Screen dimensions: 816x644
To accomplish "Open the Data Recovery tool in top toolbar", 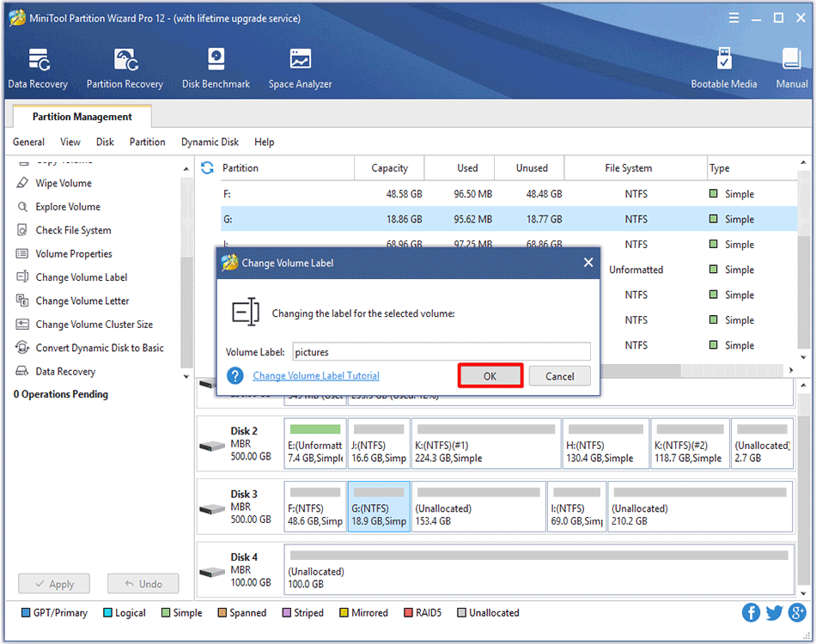I will (38, 68).
